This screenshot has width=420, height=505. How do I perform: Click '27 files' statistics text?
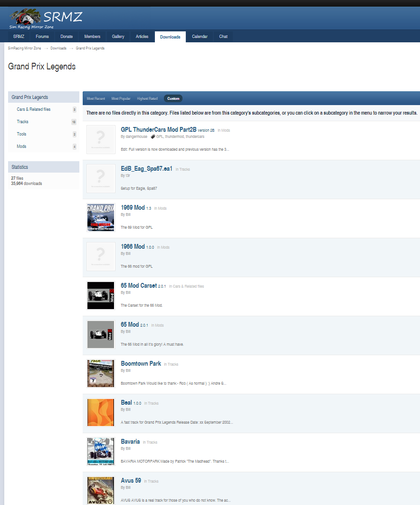pos(17,178)
